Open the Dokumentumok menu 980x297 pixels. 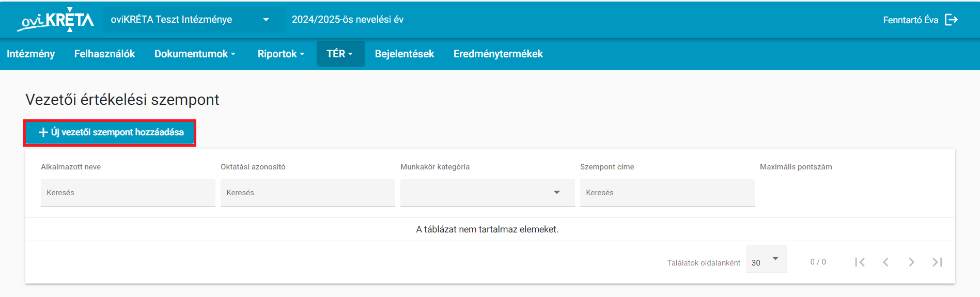tap(195, 54)
